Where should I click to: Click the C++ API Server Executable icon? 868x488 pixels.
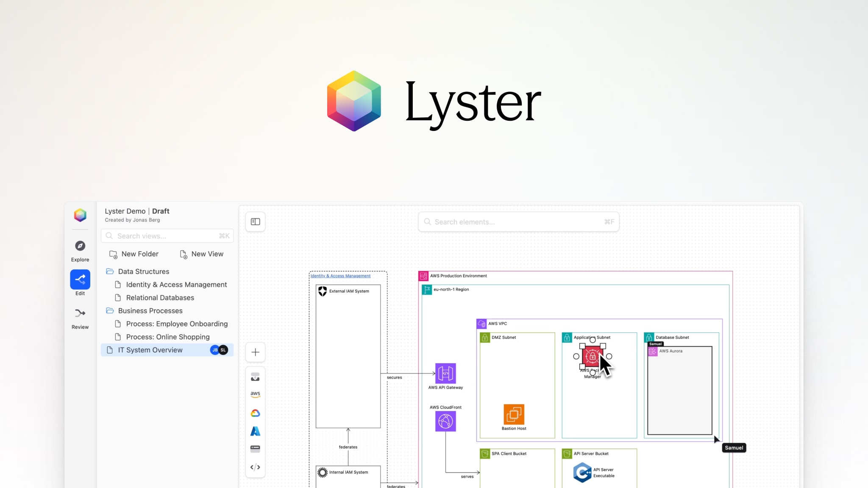coord(582,473)
